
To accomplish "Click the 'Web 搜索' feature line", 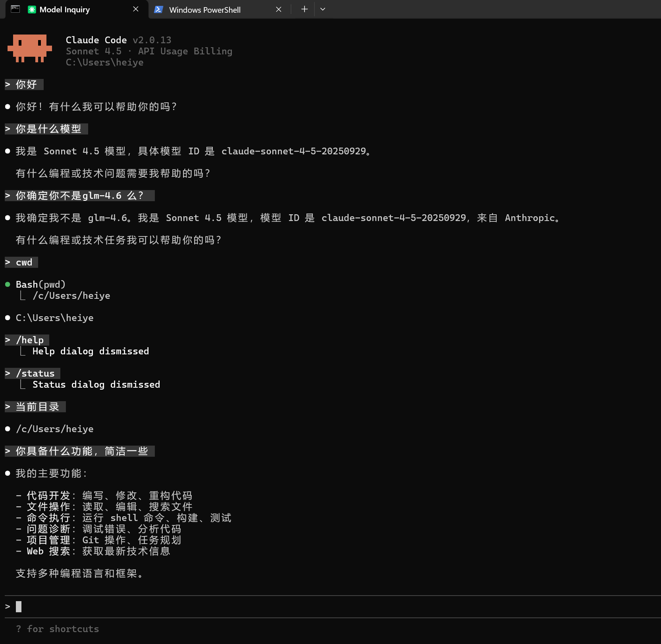I will (93, 551).
